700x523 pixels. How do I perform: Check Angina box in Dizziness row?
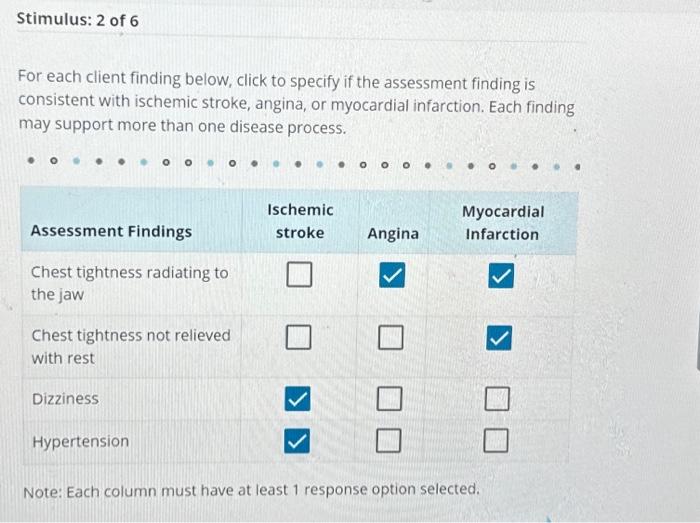[x=389, y=398]
